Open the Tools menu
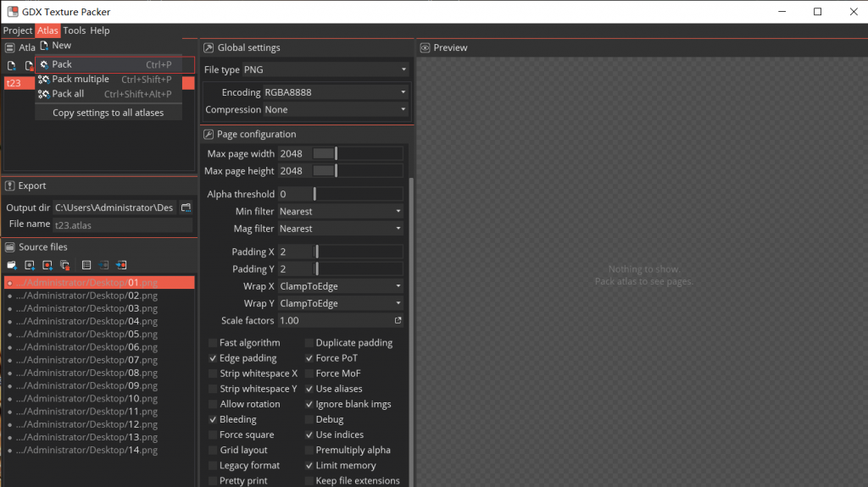Viewport: 868px width, 487px height. coord(74,30)
